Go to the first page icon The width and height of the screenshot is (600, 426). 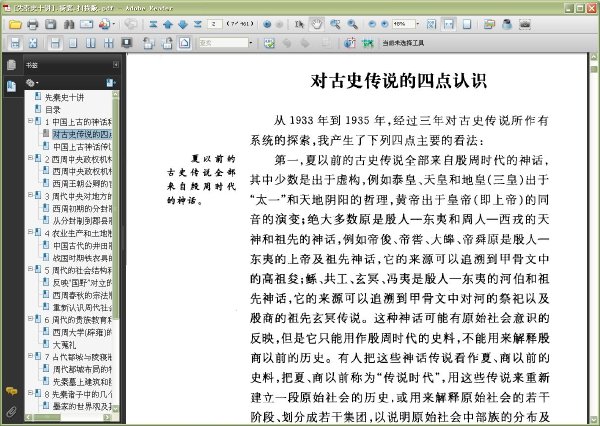pos(153,24)
